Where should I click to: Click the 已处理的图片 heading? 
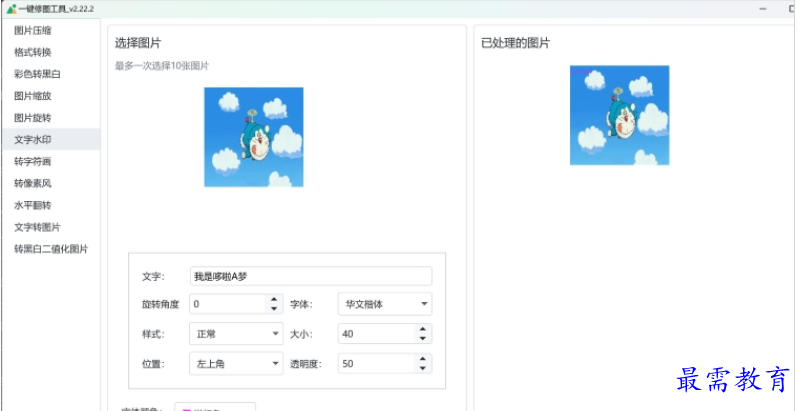point(516,44)
